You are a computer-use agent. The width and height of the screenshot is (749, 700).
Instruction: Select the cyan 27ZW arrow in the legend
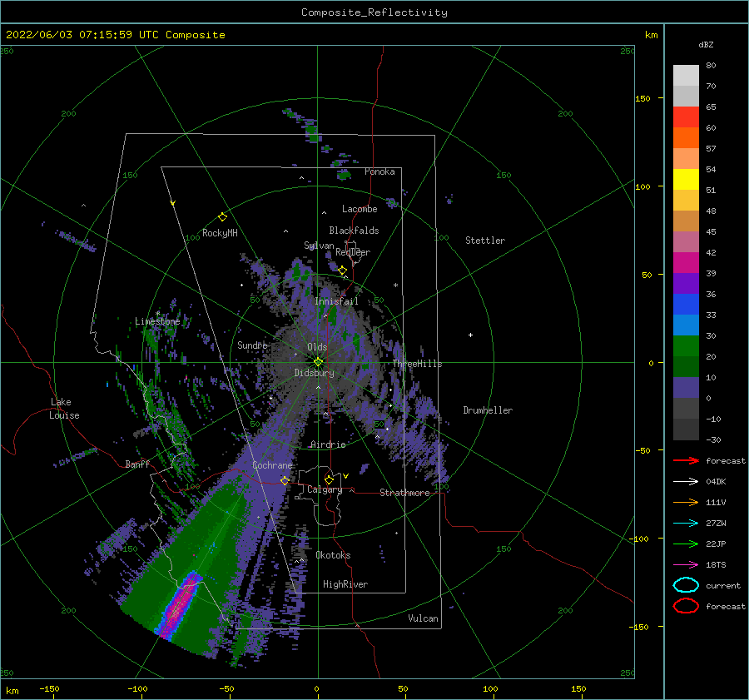pos(686,524)
